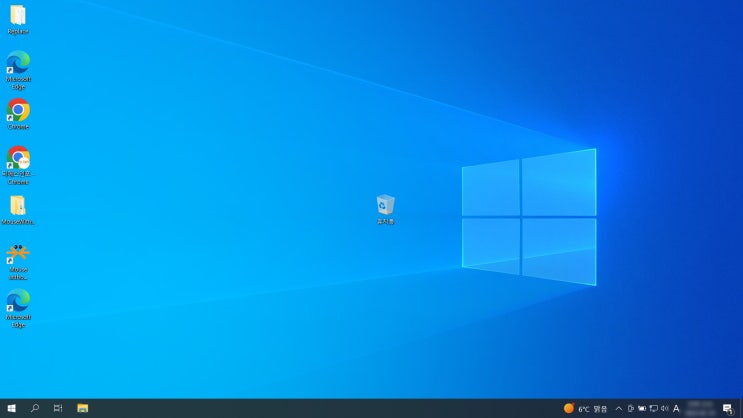Open the Action Center notifications icon
This screenshot has width=743, height=418.
[x=728, y=409]
